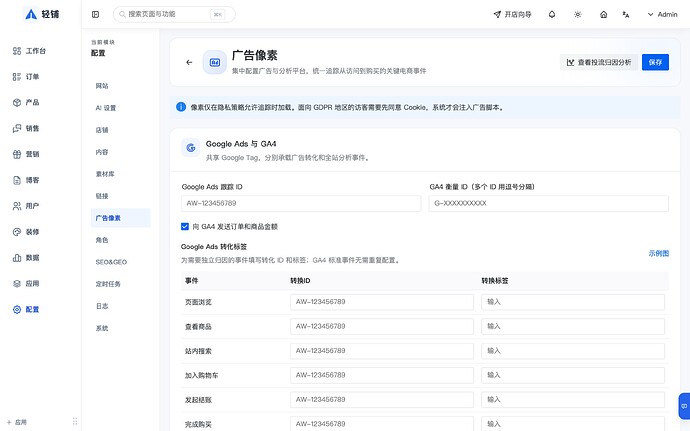Image resolution: width=690 pixels, height=431 pixels.
Task: Select AI 设置 in the config menu
Action: pyautogui.click(x=121, y=108)
